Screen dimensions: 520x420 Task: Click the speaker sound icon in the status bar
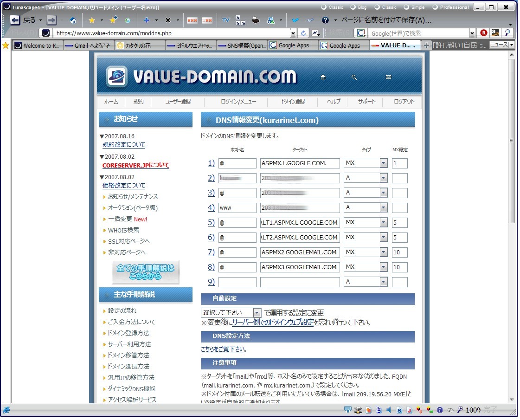pos(389,410)
